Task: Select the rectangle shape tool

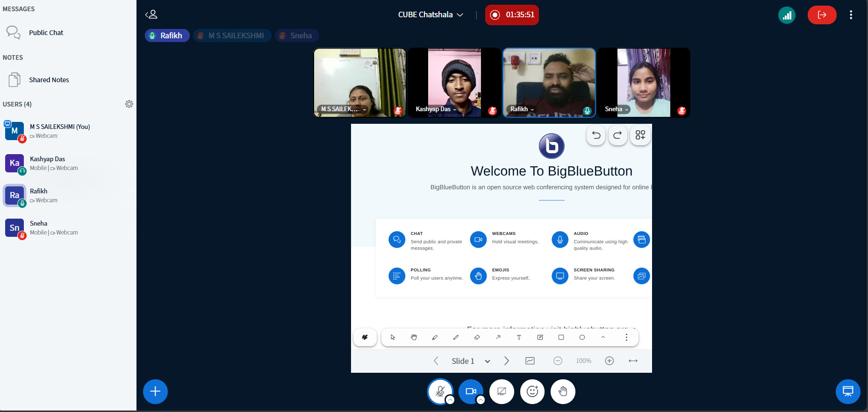Action: click(561, 337)
